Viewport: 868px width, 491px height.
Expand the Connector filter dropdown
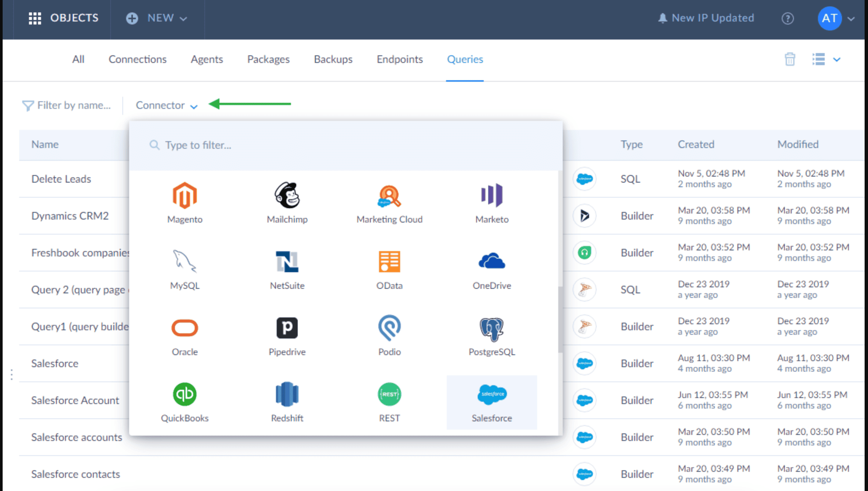166,105
